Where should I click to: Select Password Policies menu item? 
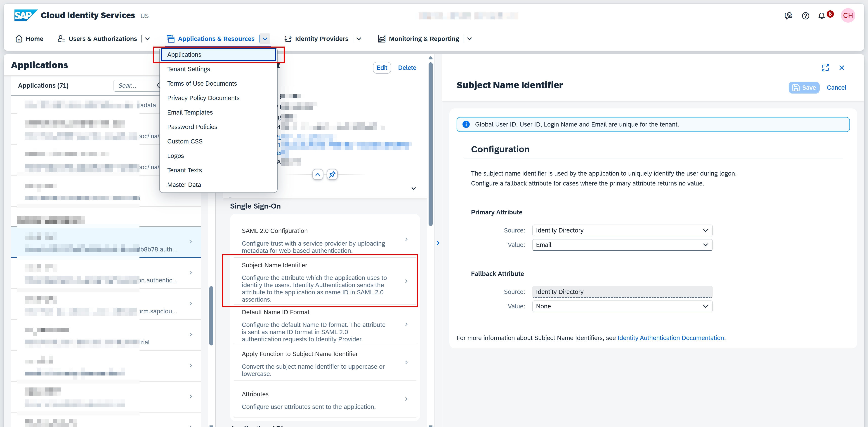(x=218, y=127)
